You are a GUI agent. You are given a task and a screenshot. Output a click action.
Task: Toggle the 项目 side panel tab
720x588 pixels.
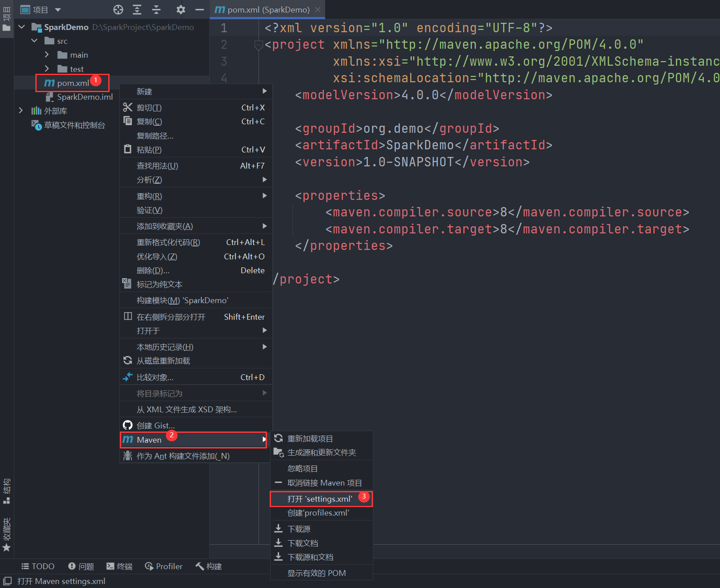(7, 19)
